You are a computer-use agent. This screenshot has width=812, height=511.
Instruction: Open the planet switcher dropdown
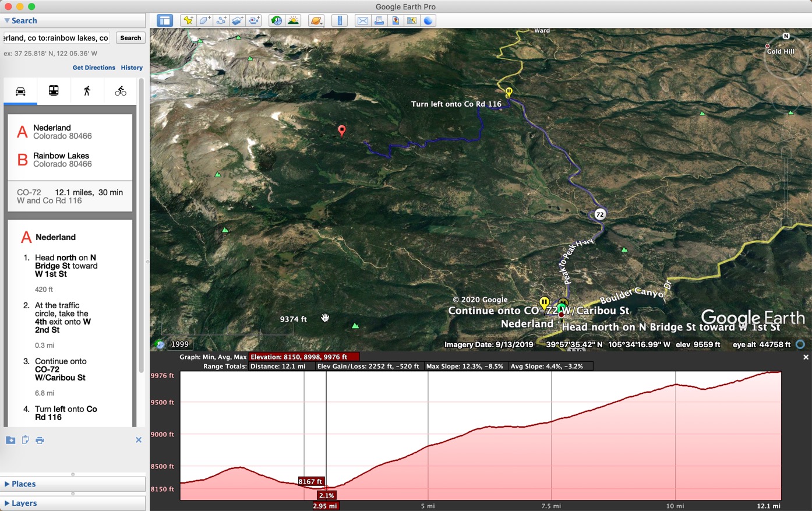click(316, 20)
